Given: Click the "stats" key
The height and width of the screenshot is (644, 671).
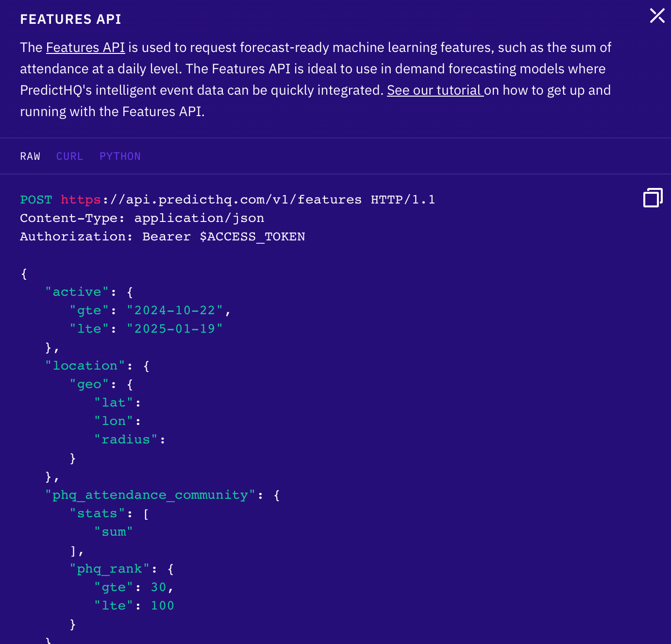Looking at the screenshot, I should point(98,513).
